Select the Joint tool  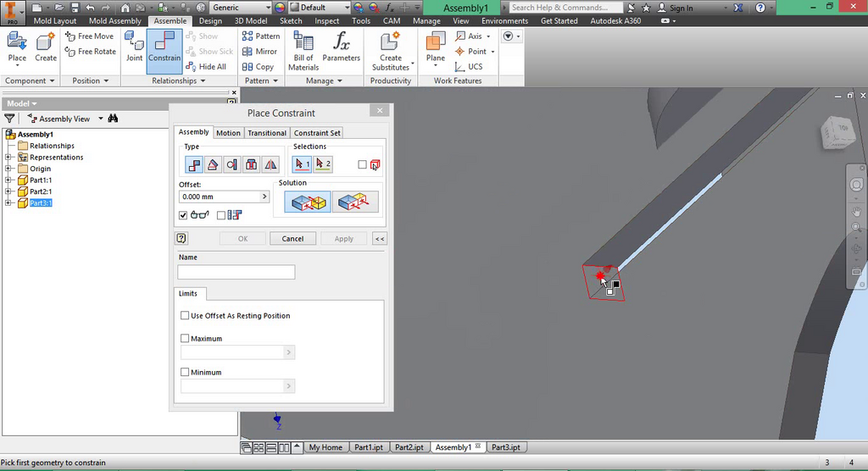134,47
